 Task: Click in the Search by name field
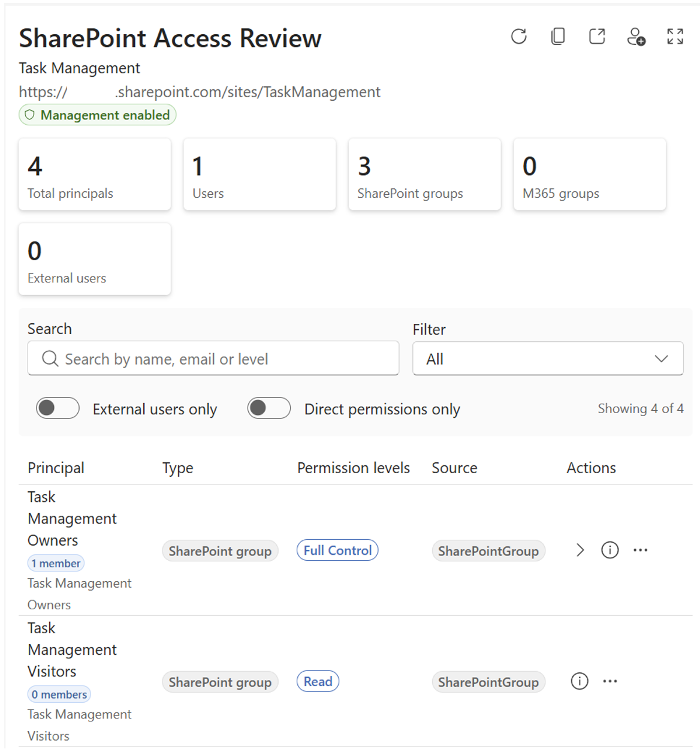point(213,359)
